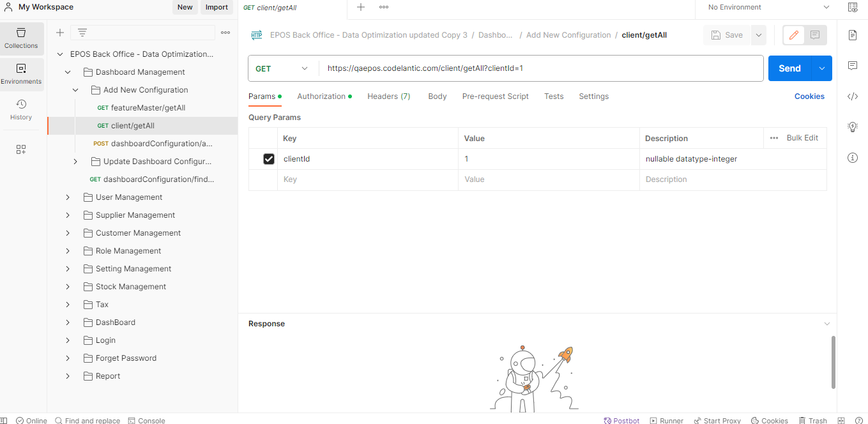The image size is (868, 424).
Task: Open the Environments sidebar panel
Action: pyautogui.click(x=22, y=73)
